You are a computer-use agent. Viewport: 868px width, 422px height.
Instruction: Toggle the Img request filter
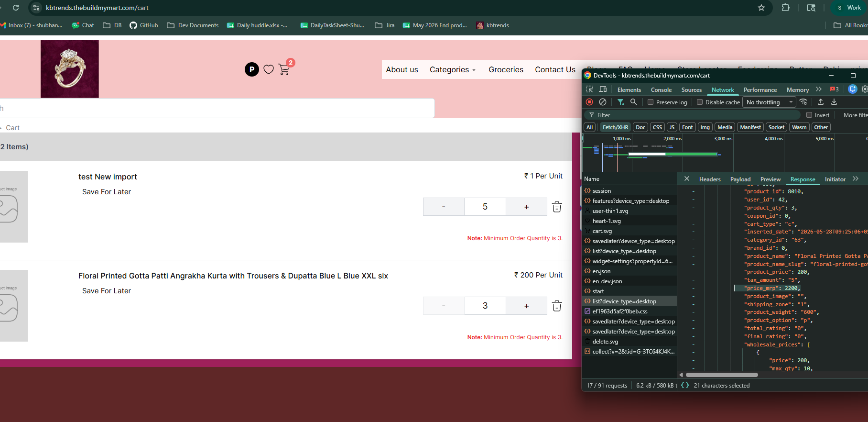click(x=705, y=127)
